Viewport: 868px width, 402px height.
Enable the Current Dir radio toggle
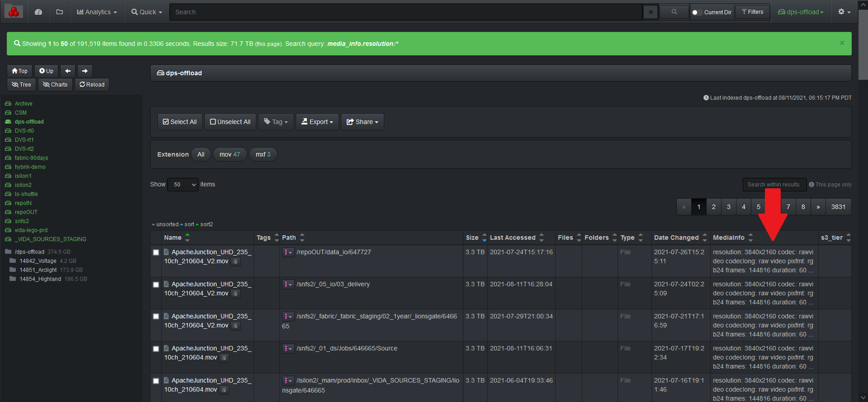click(x=696, y=12)
